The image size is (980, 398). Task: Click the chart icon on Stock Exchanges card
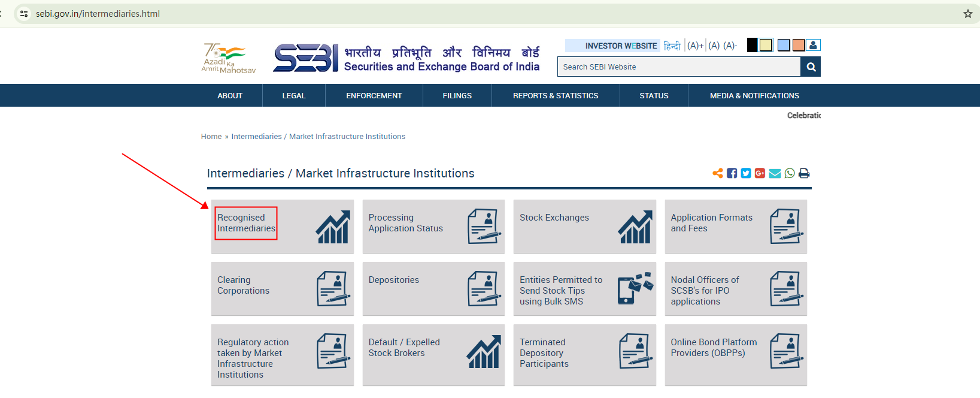(635, 227)
